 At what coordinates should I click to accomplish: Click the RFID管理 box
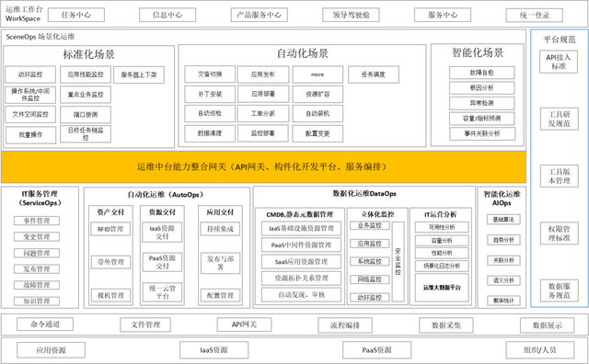pyautogui.click(x=110, y=229)
